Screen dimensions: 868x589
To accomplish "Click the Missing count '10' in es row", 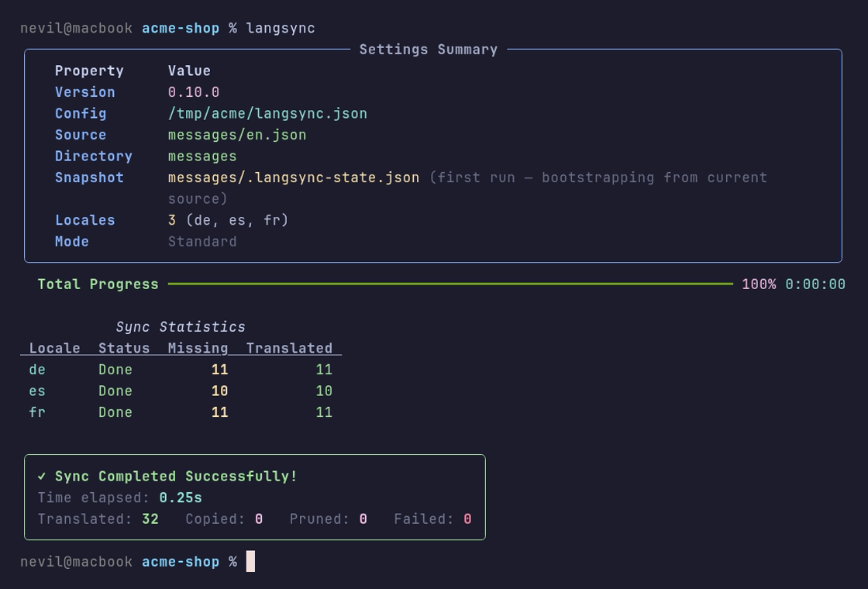I will (x=220, y=391).
